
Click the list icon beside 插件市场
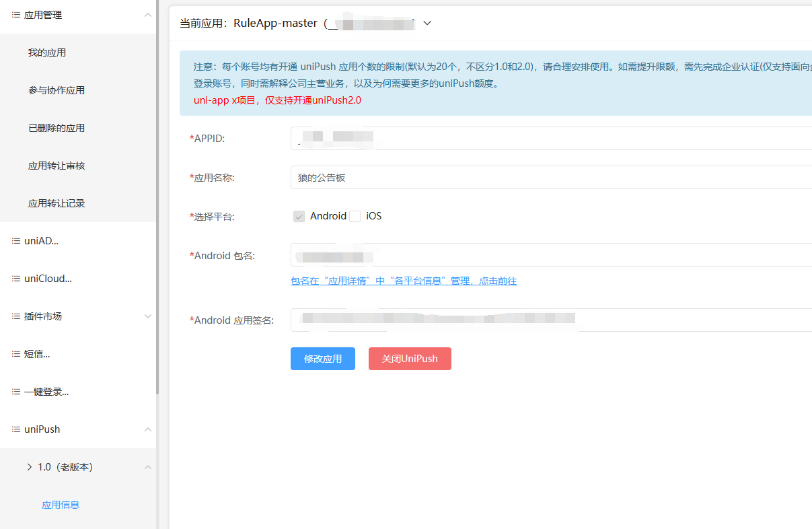tap(16, 316)
